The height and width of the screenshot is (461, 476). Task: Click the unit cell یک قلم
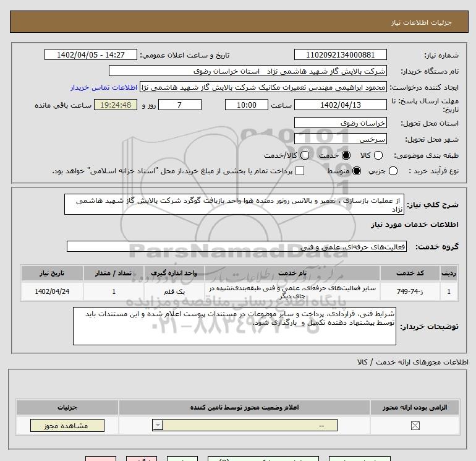click(174, 291)
